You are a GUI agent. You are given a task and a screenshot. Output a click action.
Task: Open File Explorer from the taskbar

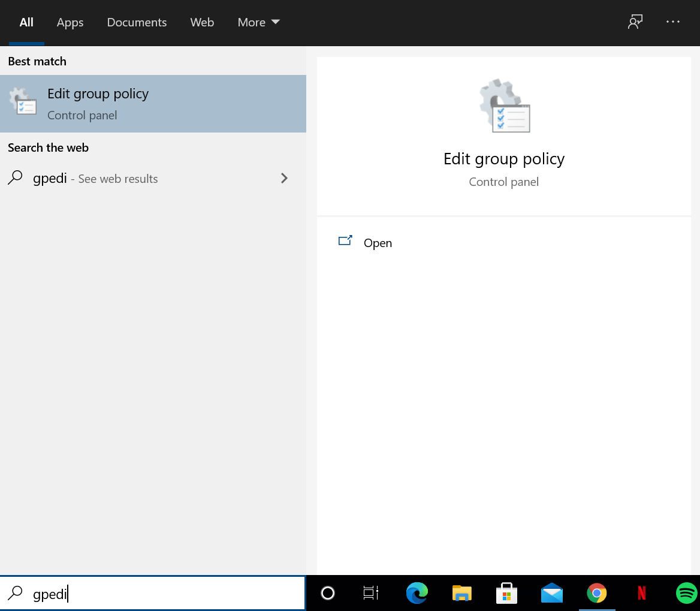click(461, 593)
